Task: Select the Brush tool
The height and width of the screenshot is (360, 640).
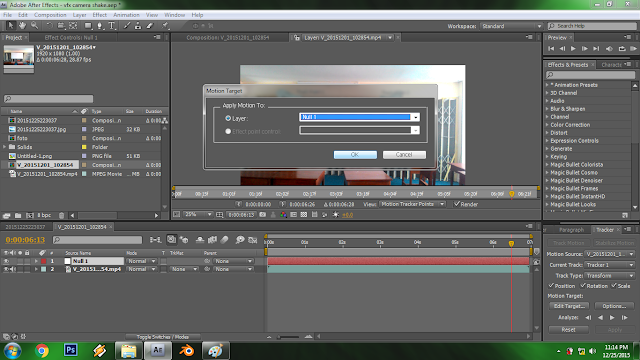Action: click(x=127, y=26)
